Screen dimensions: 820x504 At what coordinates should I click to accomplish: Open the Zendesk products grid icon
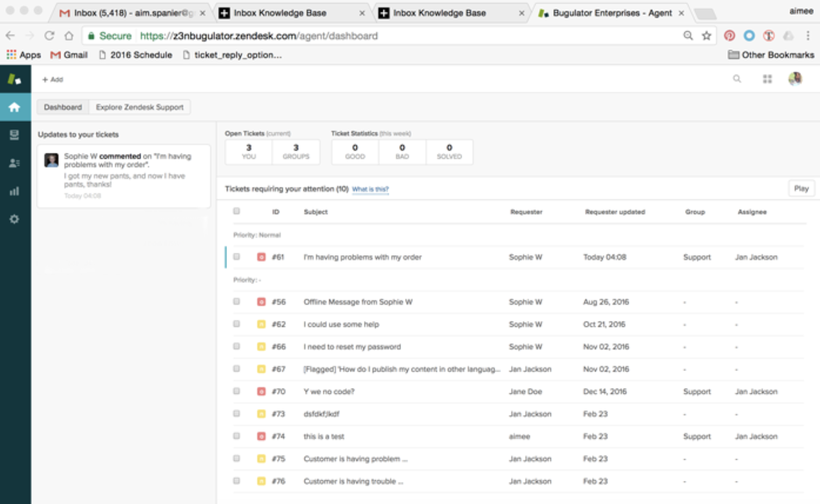tap(767, 79)
